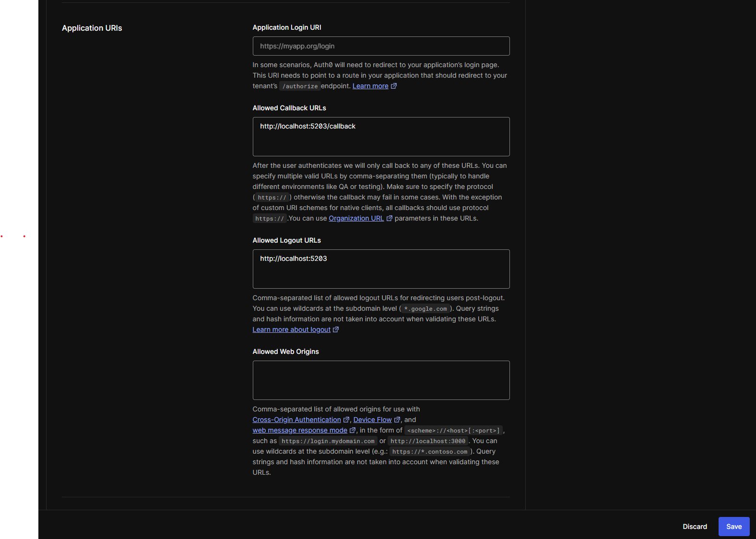
Task: Open the web message response mode link
Action: click(x=300, y=430)
